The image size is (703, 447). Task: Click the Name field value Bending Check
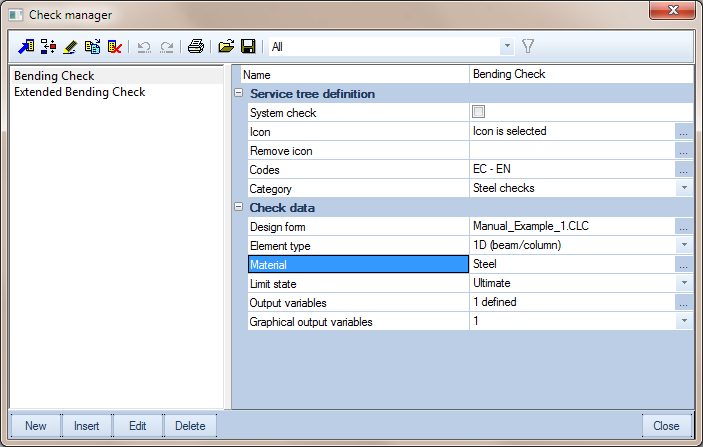click(x=570, y=74)
